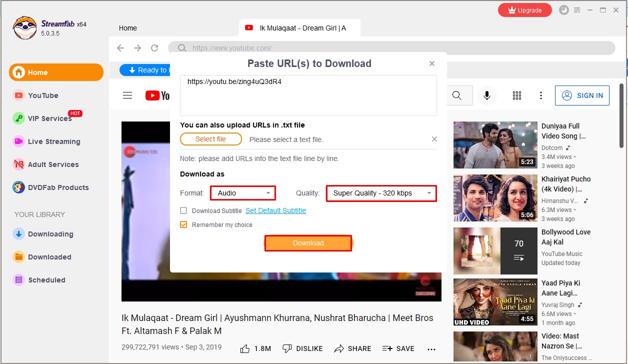
Task: Open DVDFab Products in the sidebar
Action: pos(51,187)
